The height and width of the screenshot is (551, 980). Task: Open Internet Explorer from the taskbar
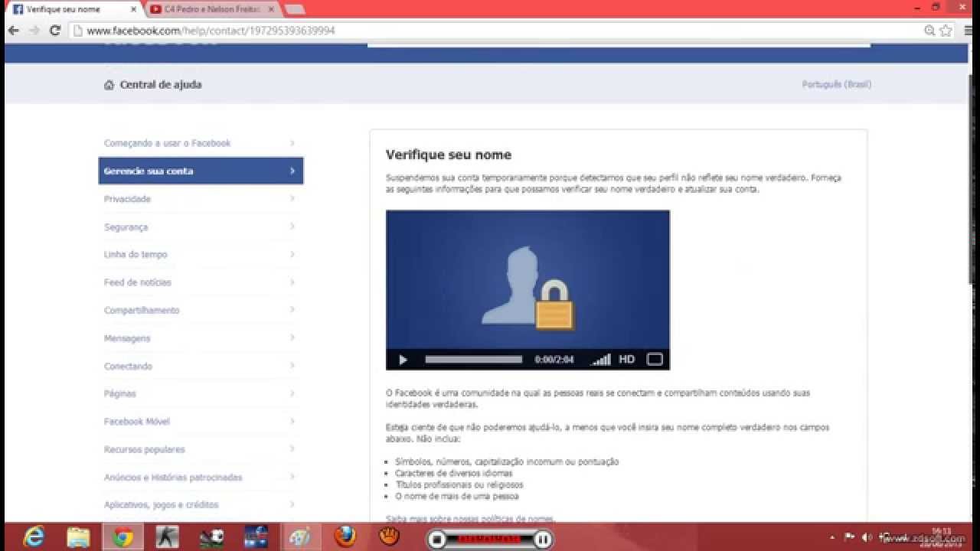coord(34,537)
